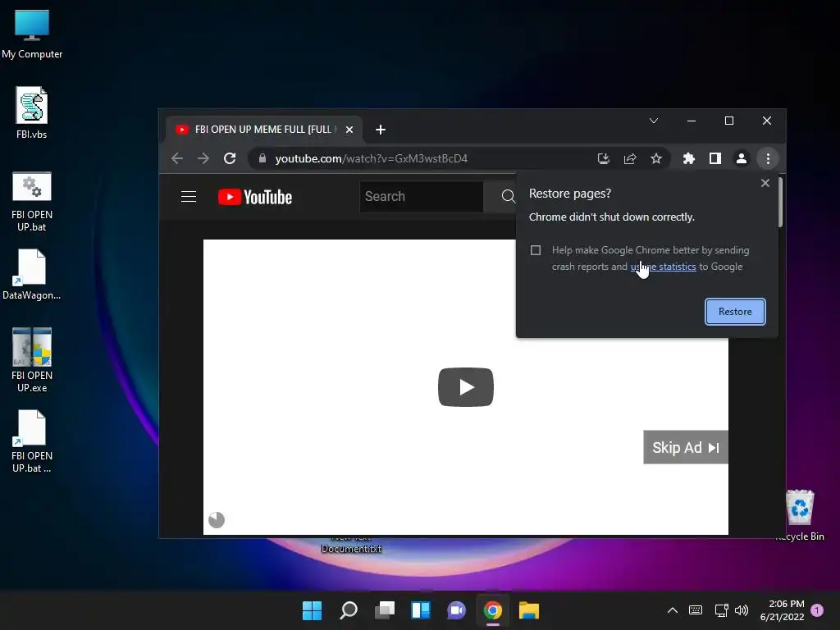Select the FBI.vbs script file

32,112
